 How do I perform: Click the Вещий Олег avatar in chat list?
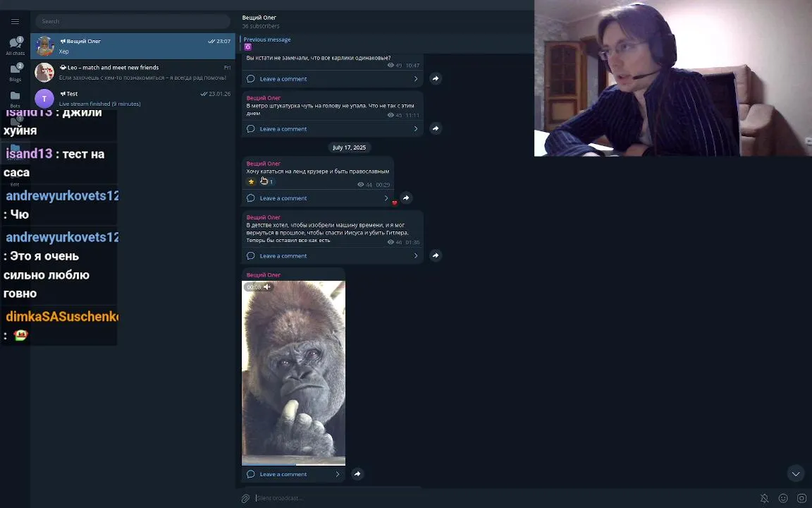pyautogui.click(x=44, y=46)
